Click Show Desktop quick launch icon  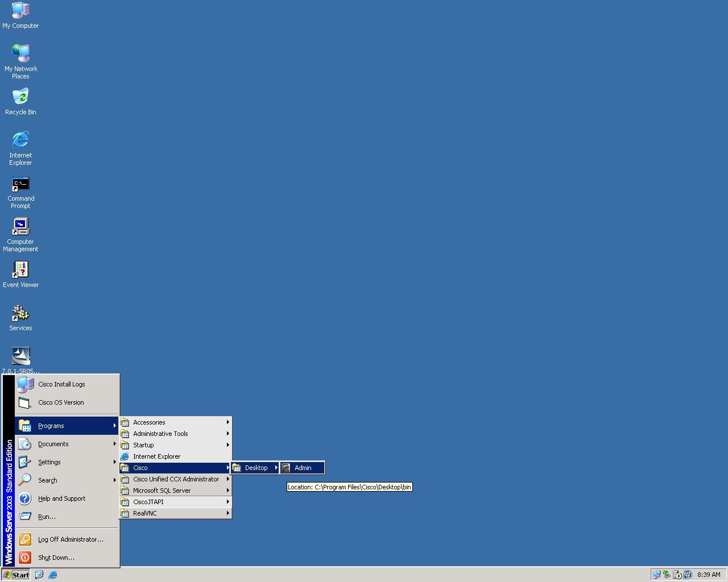coord(39,575)
